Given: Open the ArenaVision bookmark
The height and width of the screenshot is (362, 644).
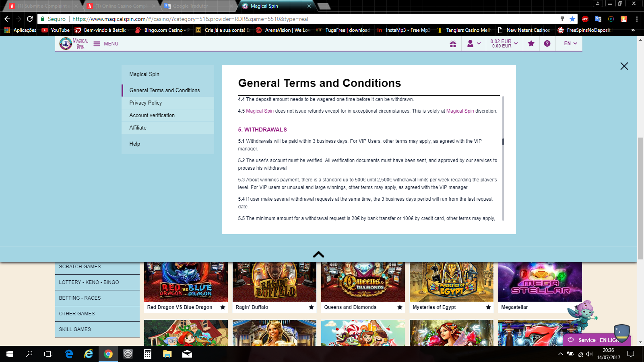Looking at the screenshot, I should click(x=283, y=30).
